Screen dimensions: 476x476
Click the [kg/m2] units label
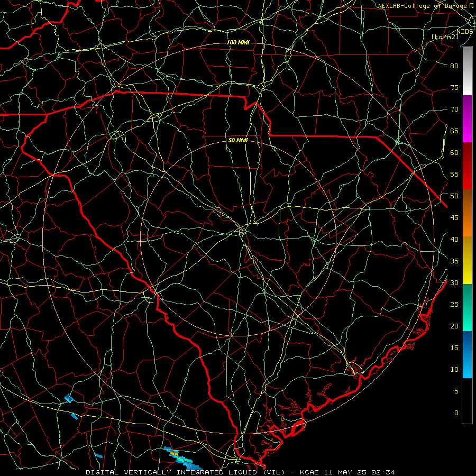click(445, 37)
